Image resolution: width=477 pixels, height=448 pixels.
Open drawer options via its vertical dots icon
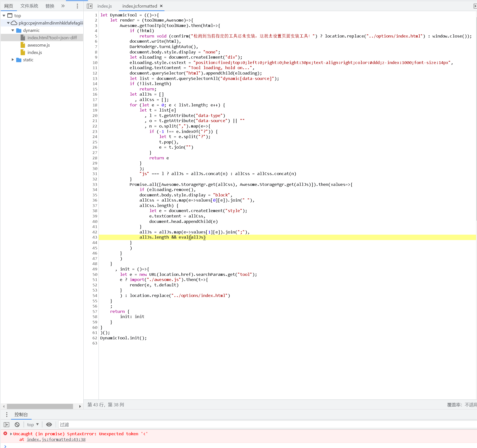coord(7,414)
